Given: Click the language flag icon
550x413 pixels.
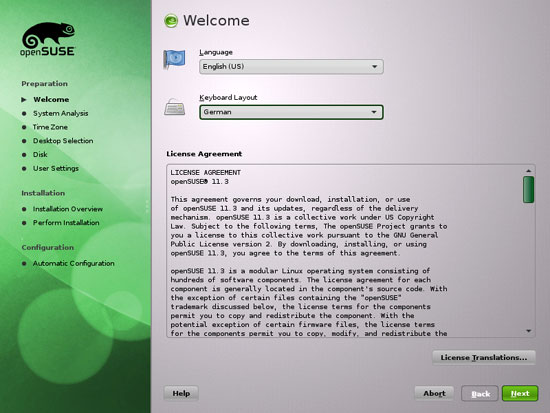Looking at the screenshot, I should click(x=174, y=59).
